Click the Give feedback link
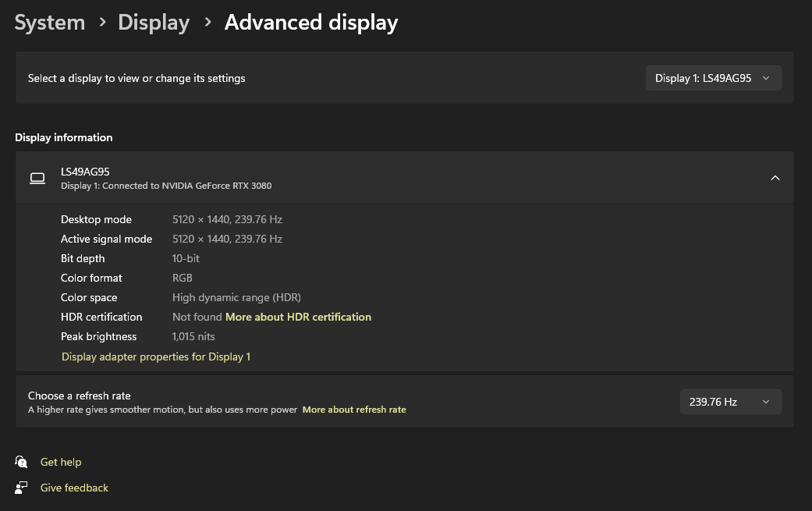This screenshot has height=511, width=812. pyautogui.click(x=74, y=488)
